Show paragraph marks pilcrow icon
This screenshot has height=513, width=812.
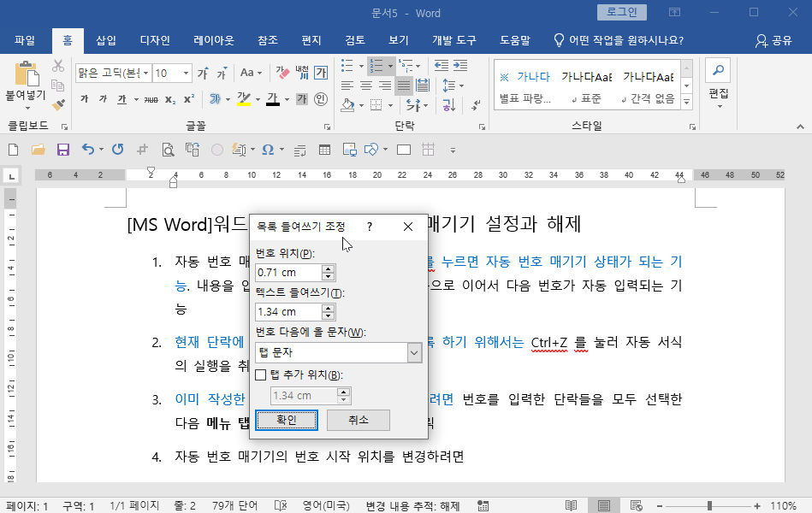476,105
